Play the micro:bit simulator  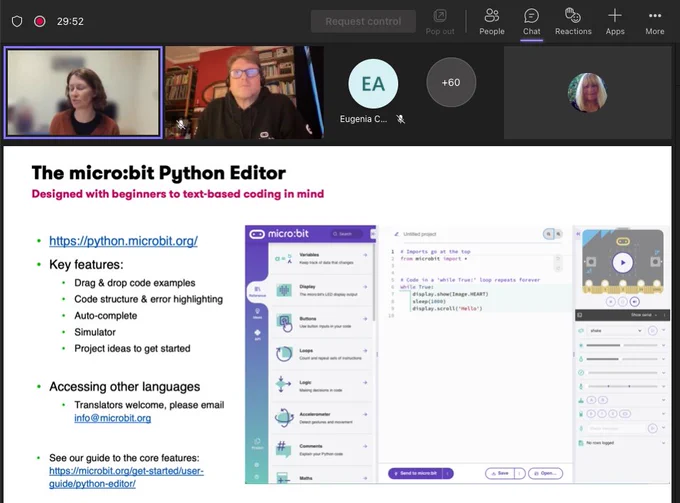point(622,262)
